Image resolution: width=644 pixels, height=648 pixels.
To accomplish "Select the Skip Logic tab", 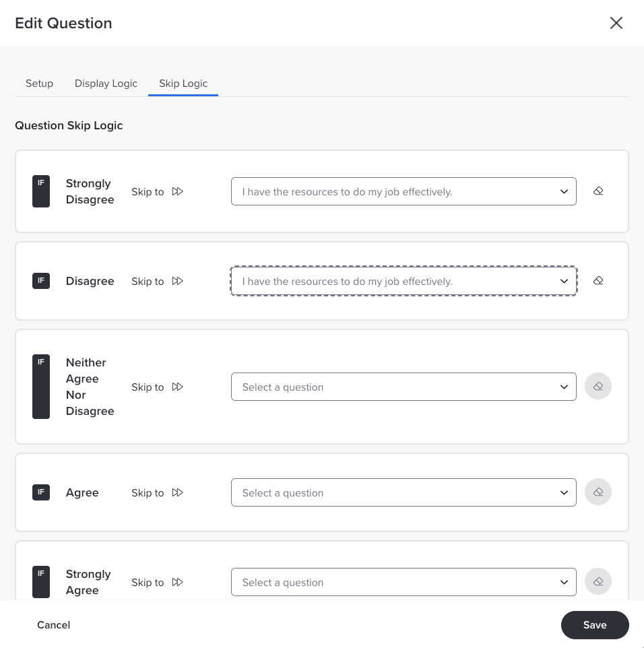I will point(183,84).
